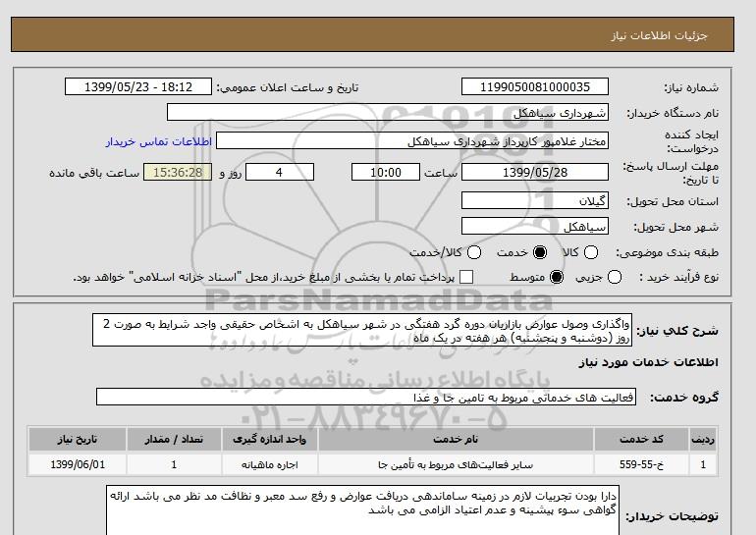
Task: Click the نام خدمت column header
Action: pyautogui.click(x=456, y=439)
